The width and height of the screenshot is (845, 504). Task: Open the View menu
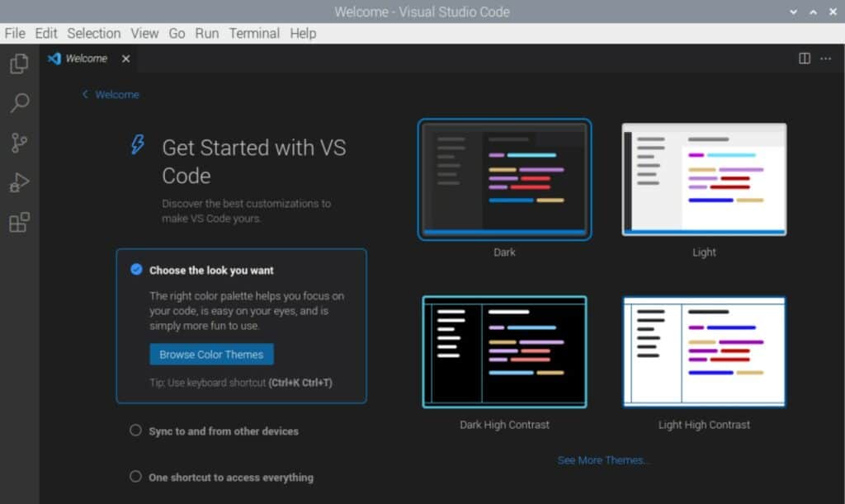144,33
